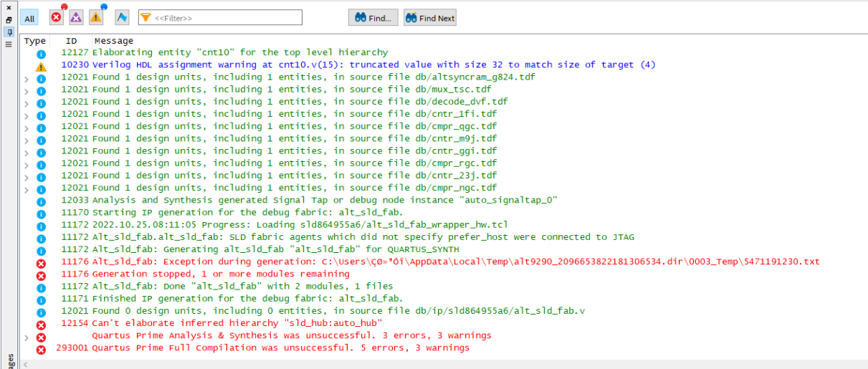Click info icon for Progress Loading message
Screen dimensions: 868x369
point(41,226)
